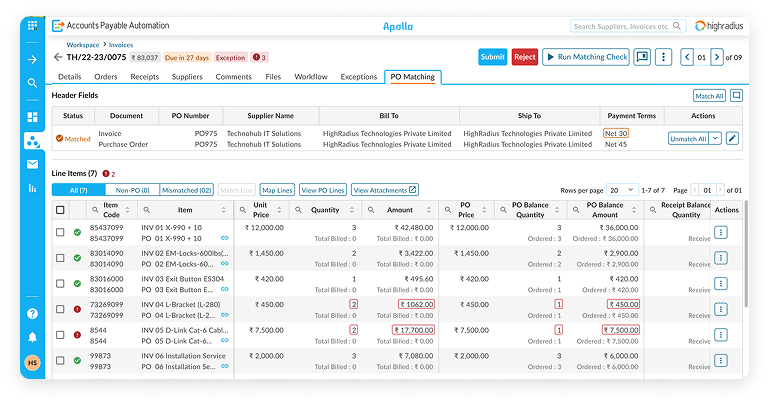Open the notifications bell icon
Image resolution: width=769 pixels, height=403 pixels.
[x=32, y=338]
